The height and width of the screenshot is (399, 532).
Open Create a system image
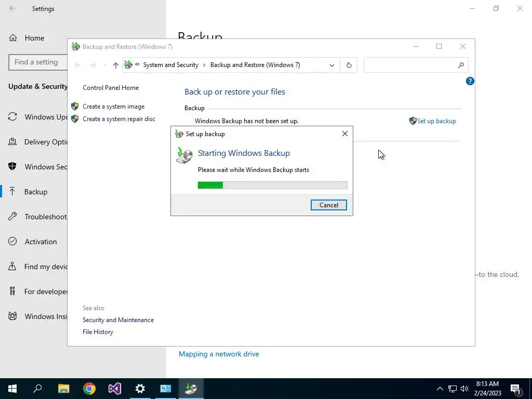click(113, 107)
